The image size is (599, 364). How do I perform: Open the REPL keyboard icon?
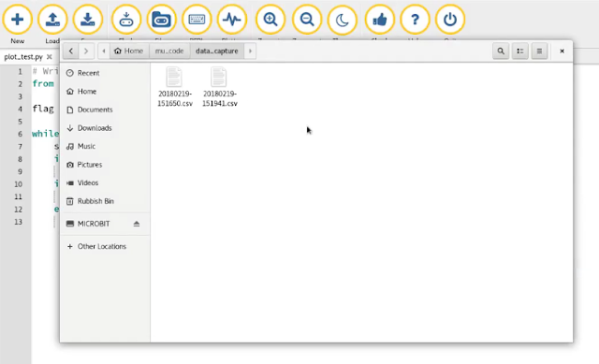(x=197, y=19)
